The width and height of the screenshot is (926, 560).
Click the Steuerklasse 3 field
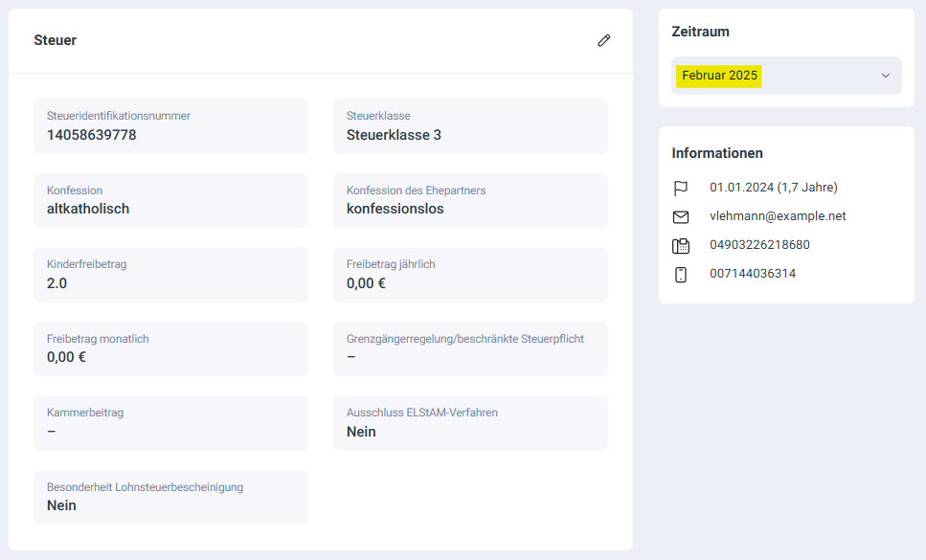click(470, 126)
